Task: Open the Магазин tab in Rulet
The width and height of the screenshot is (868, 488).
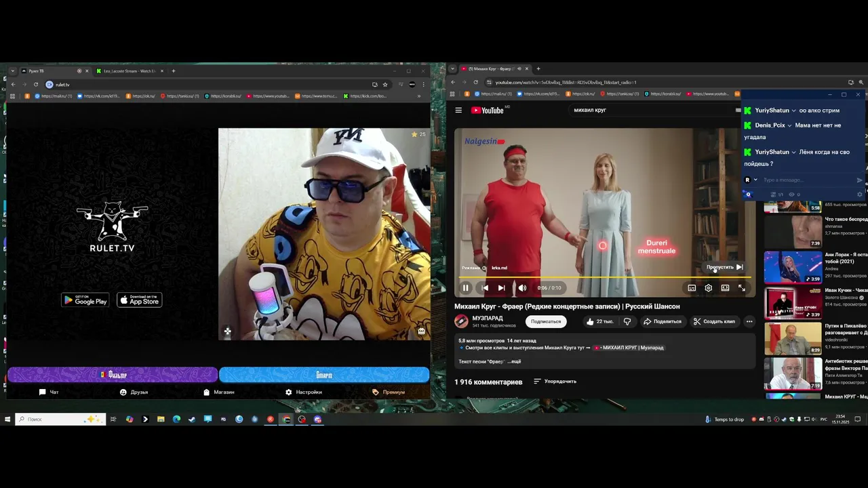Action: click(219, 392)
